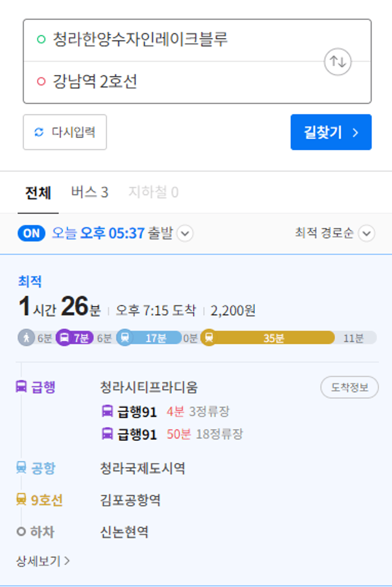Click the 2,200원 fare text
392x587 pixels.
(x=233, y=311)
